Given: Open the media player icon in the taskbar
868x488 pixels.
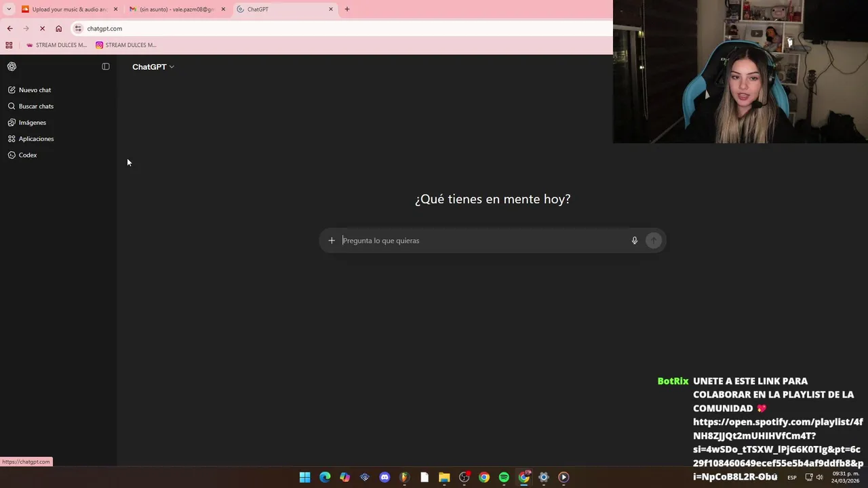Looking at the screenshot, I should click(x=564, y=477).
